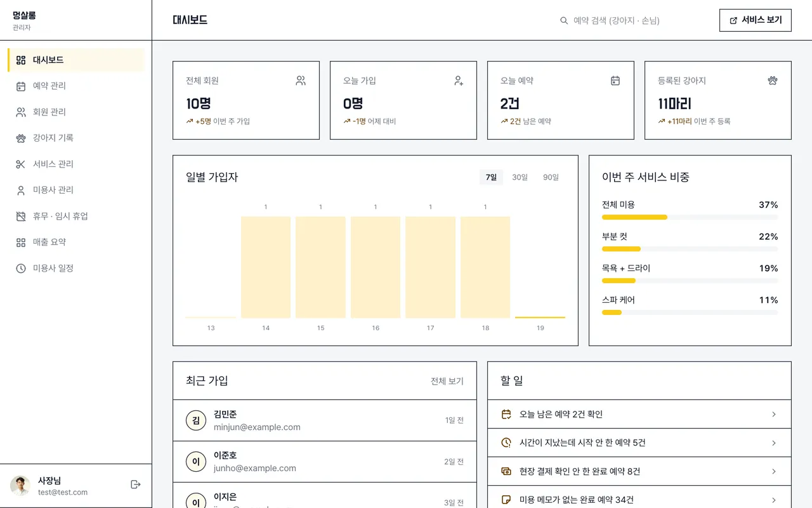Click 이지은 member name

[x=225, y=497]
